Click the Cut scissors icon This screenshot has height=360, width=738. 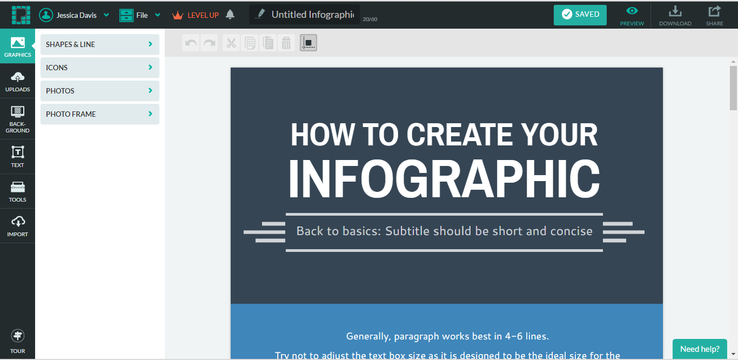231,43
